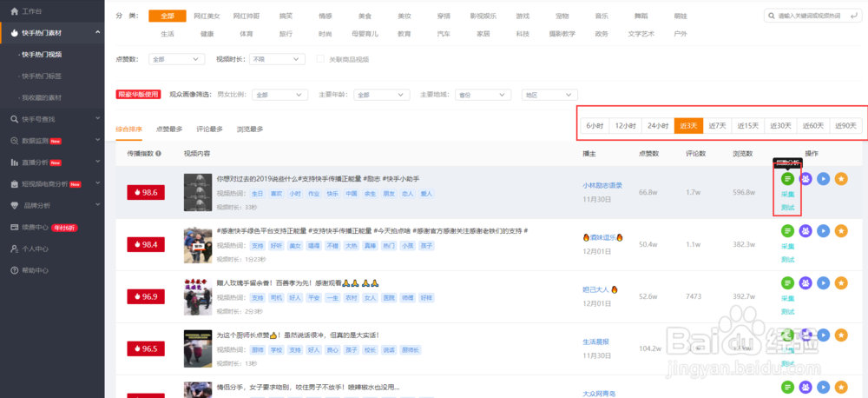Favorite the 小林励志语录 video with star icon
Image resolution: width=868 pixels, height=398 pixels.
coord(841,178)
